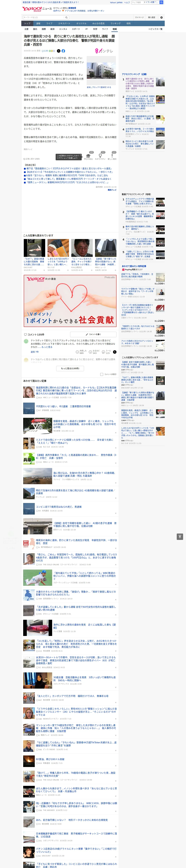Click the 新しい視点 exclamation reaction

click(112, 156)
